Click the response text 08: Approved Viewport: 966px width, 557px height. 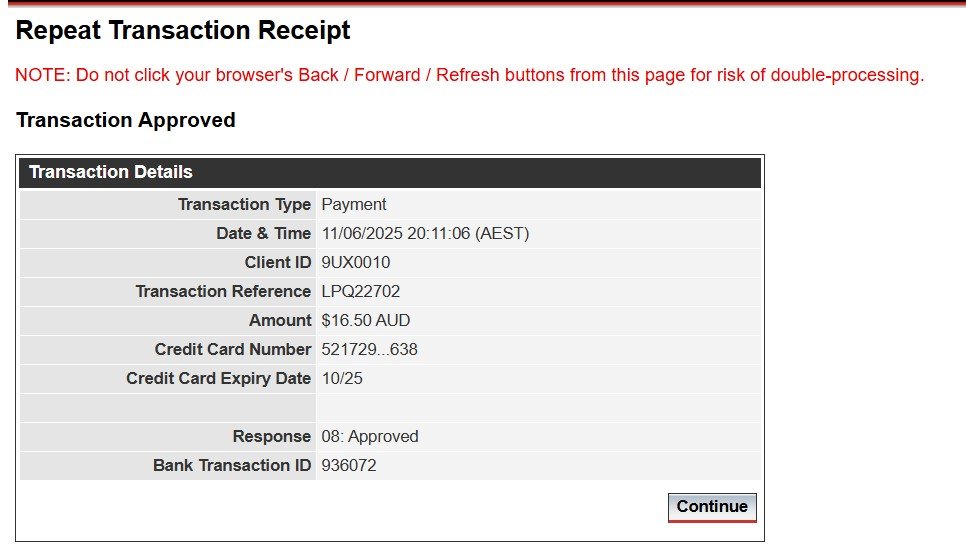coord(370,436)
